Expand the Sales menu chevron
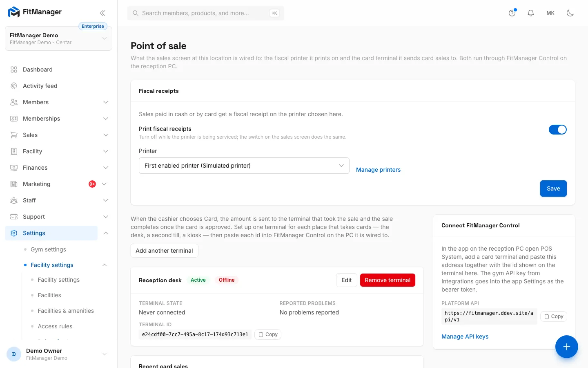The height and width of the screenshot is (368, 588). [106, 135]
